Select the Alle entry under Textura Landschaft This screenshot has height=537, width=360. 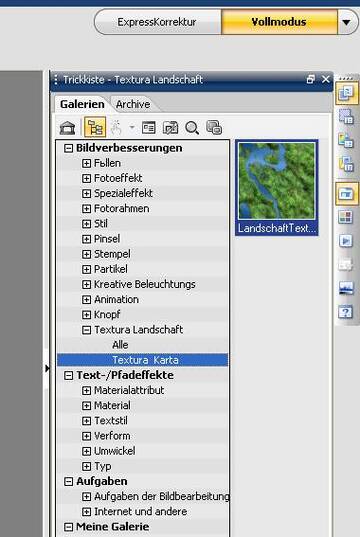click(x=120, y=345)
